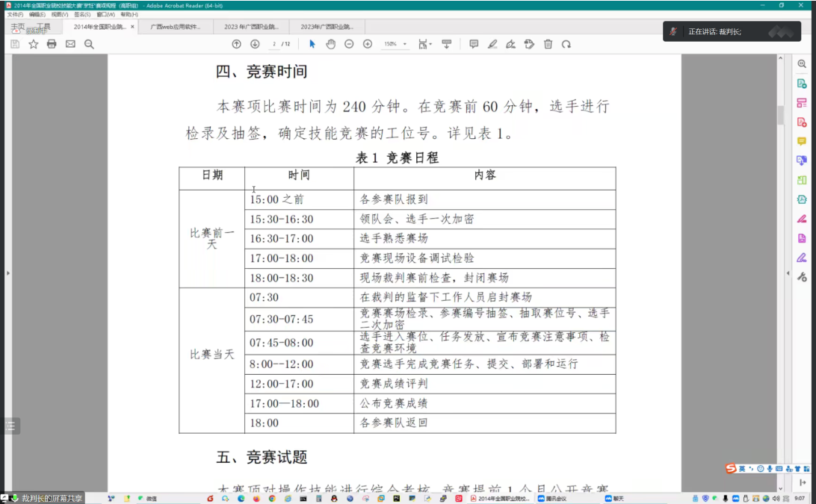This screenshot has height=504, width=816.
Task: Switch to the '2023 年广西职业院' document tab
Action: point(251,27)
